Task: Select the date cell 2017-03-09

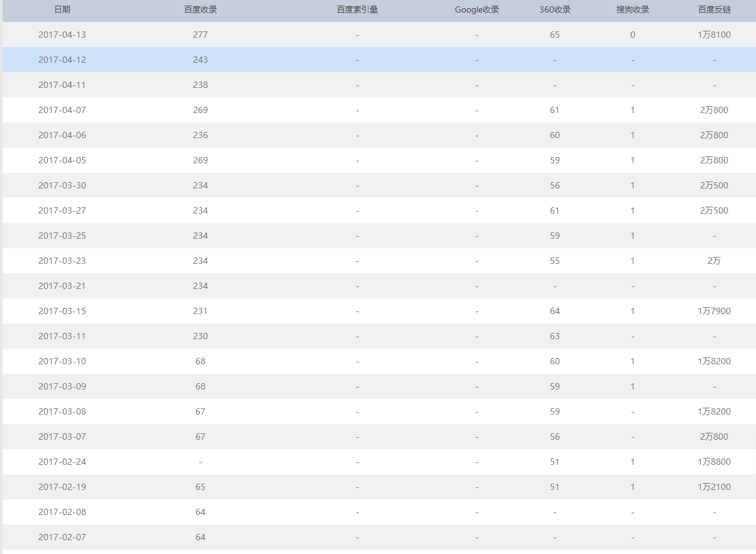Action: coord(62,386)
